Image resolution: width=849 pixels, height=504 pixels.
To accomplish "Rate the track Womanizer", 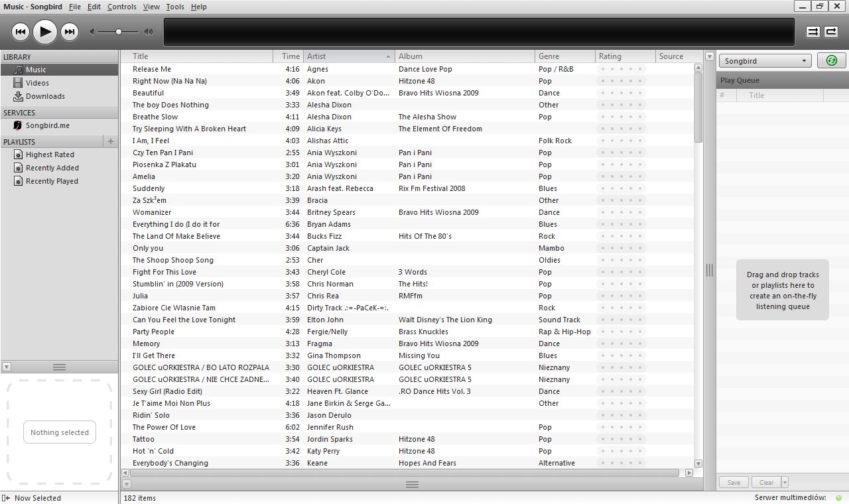I will click(621, 212).
